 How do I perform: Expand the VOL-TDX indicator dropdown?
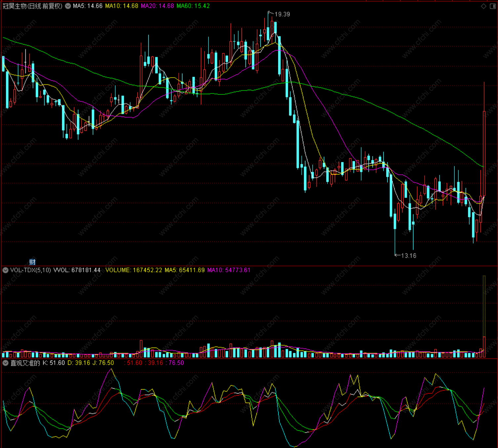click(x=5, y=270)
